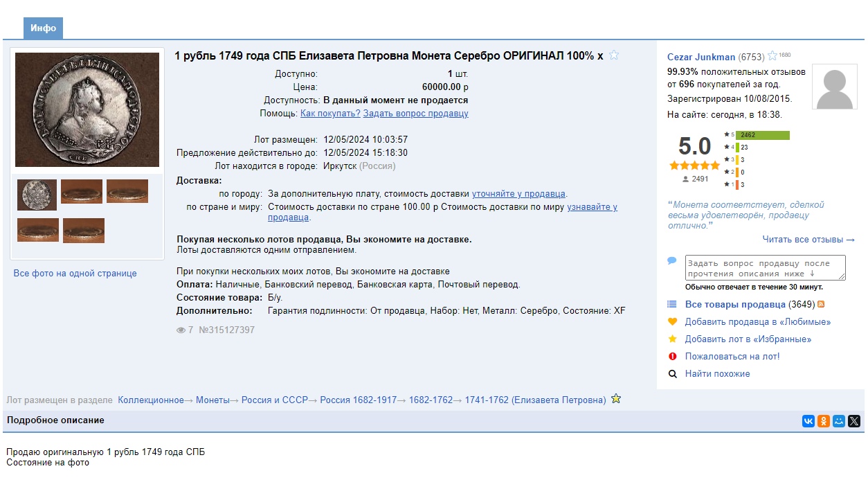Open the "Все фото на одной странице" view

pyautogui.click(x=75, y=274)
